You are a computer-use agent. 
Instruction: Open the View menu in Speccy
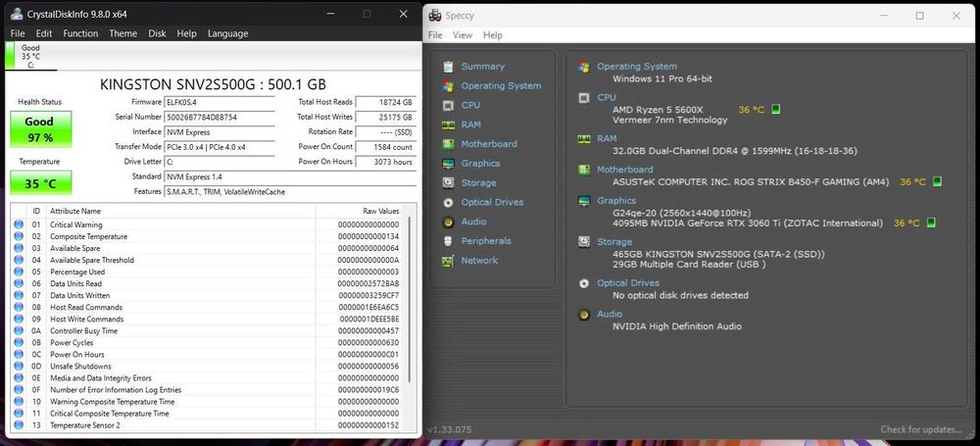463,35
